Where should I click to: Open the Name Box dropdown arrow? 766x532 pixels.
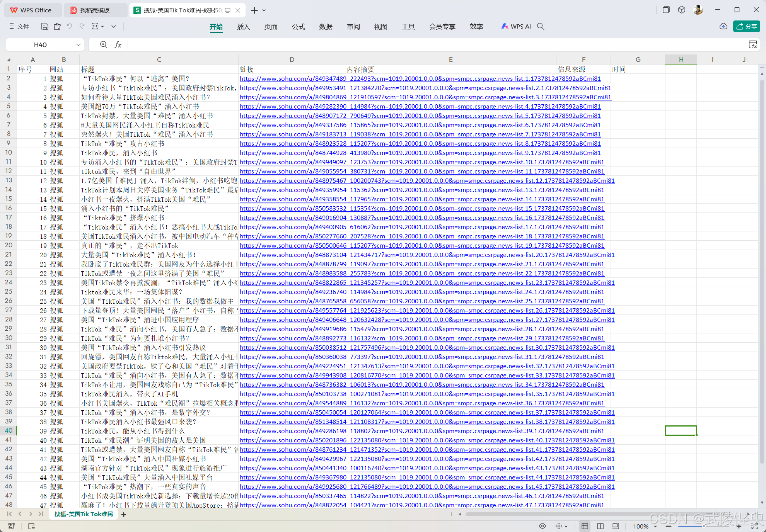click(x=78, y=45)
